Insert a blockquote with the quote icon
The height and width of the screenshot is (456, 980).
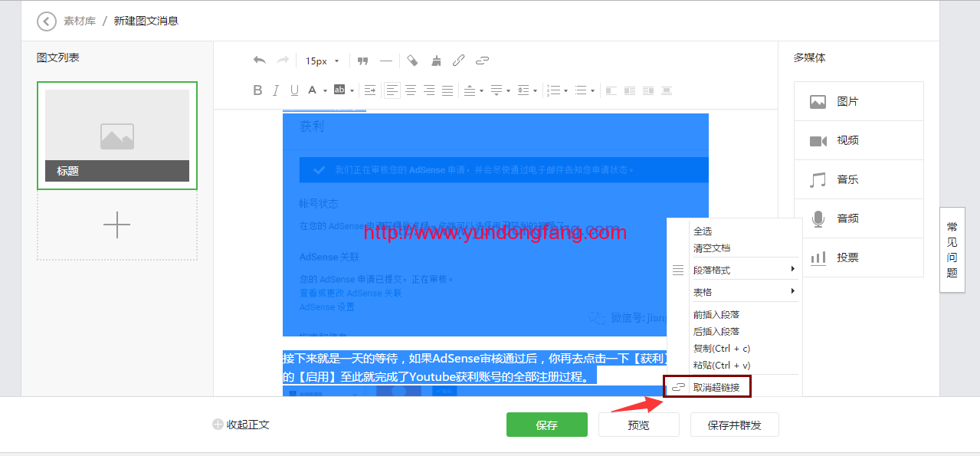(363, 61)
